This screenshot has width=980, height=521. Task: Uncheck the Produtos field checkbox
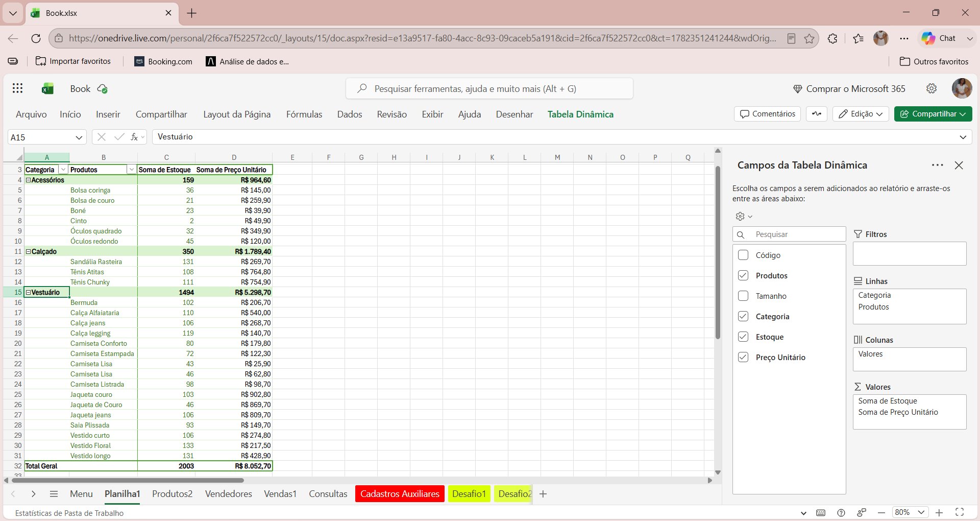(x=743, y=275)
